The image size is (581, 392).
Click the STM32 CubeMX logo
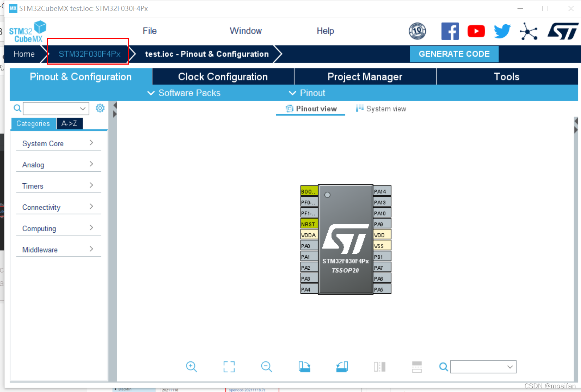click(28, 32)
